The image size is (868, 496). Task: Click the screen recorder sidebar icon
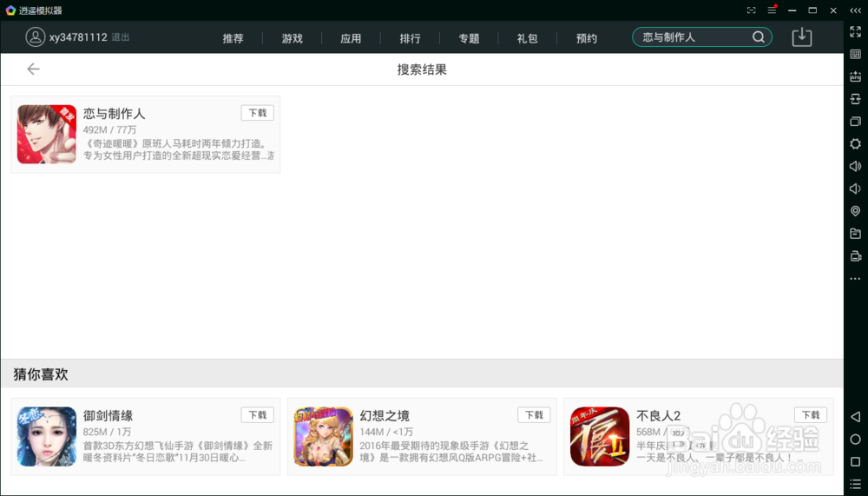point(855,256)
